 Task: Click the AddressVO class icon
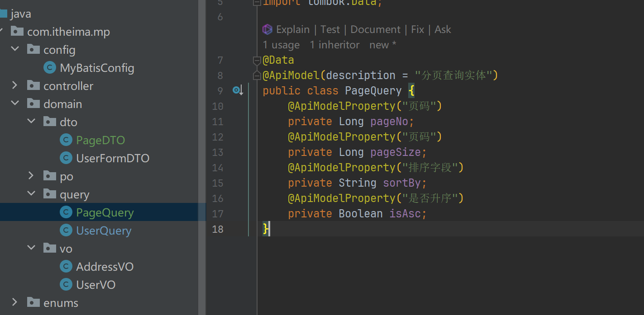pyautogui.click(x=66, y=266)
